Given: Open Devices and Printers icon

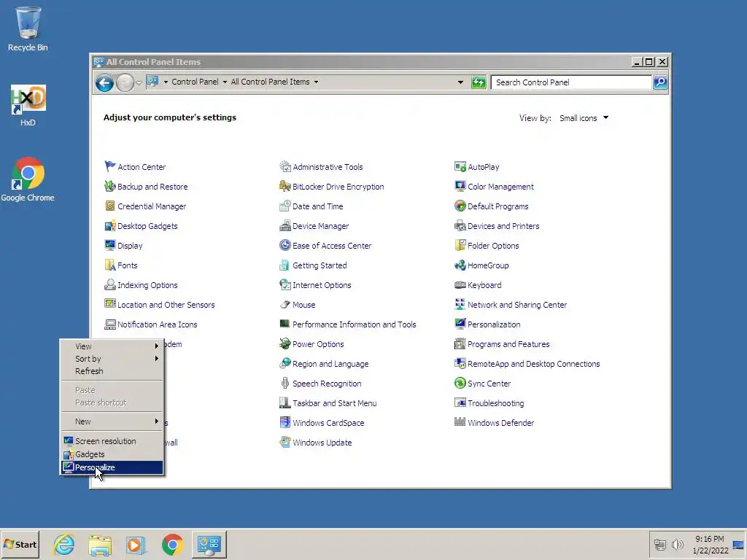Looking at the screenshot, I should 460,226.
